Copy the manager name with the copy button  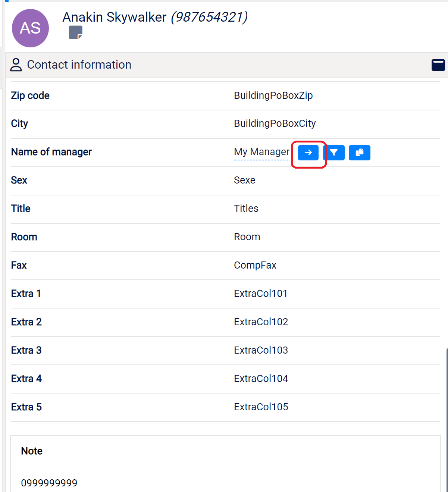pyautogui.click(x=359, y=153)
